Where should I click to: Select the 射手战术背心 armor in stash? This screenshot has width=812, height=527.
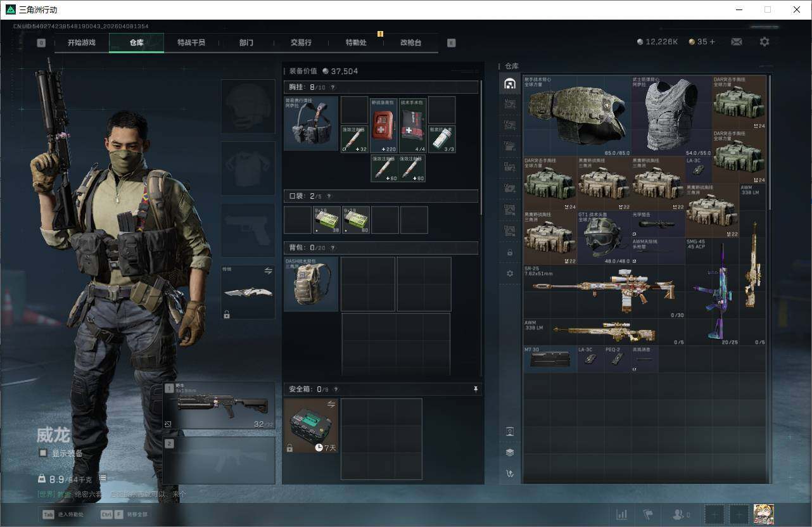point(577,116)
